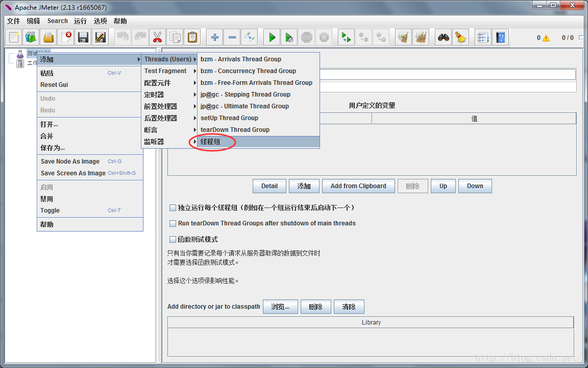Choose bzm - Concurrency Thread Group
This screenshot has width=588, height=368.
tap(259, 71)
